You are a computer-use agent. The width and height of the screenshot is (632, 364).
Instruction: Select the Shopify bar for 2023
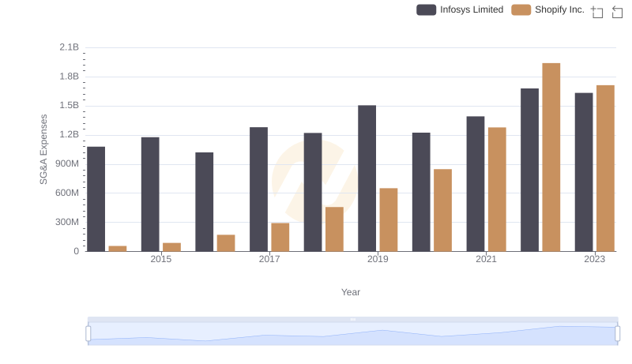(605, 168)
